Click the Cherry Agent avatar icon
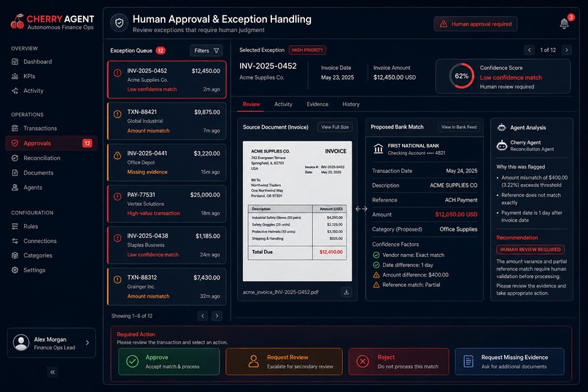Screen dimensions: 588x392 point(502,145)
